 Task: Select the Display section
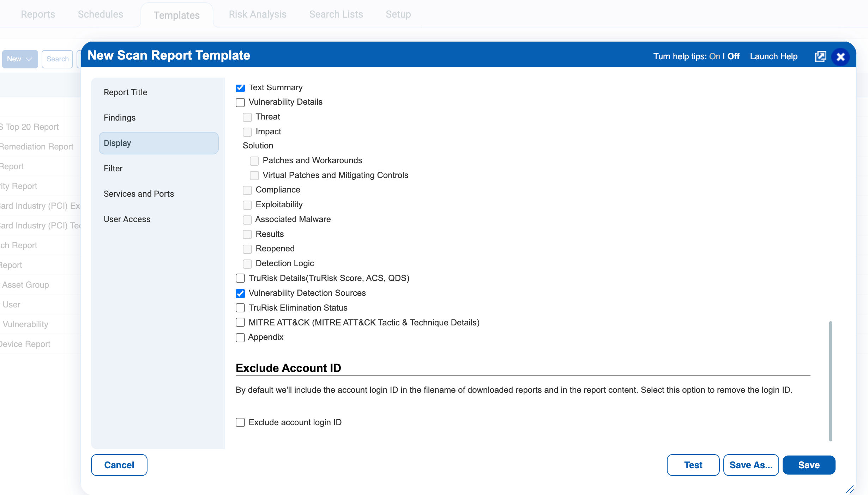159,143
